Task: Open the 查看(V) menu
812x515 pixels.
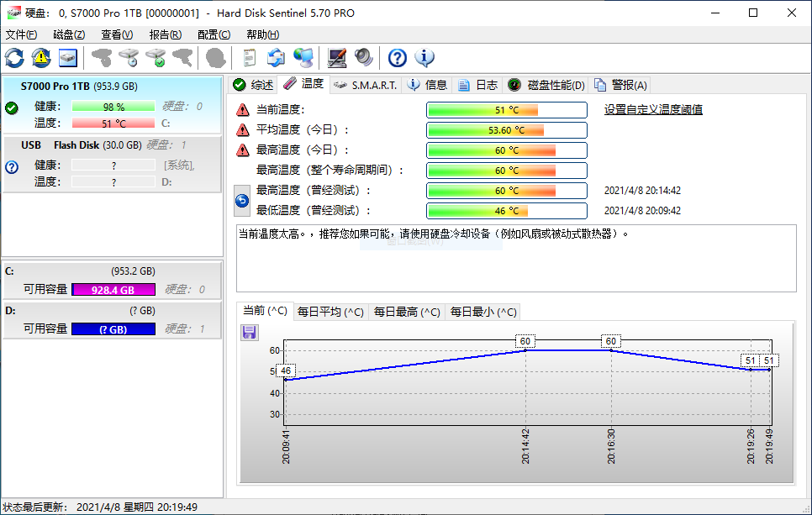Action: [117, 34]
